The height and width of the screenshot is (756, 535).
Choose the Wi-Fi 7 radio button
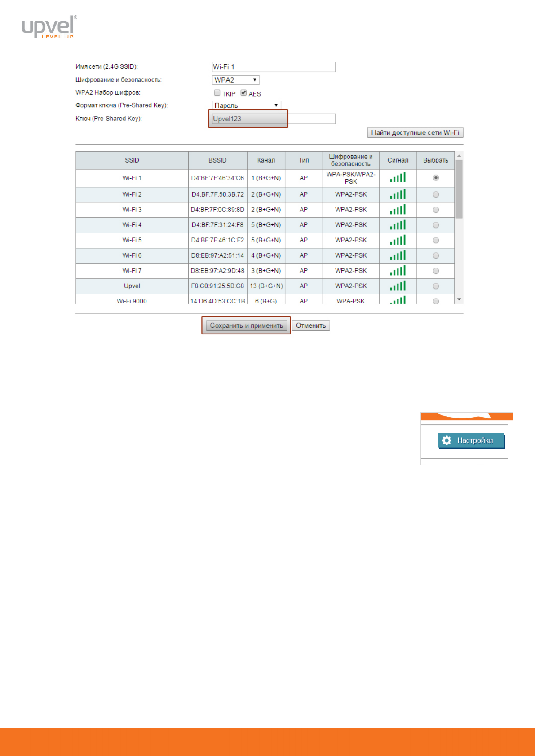click(436, 271)
